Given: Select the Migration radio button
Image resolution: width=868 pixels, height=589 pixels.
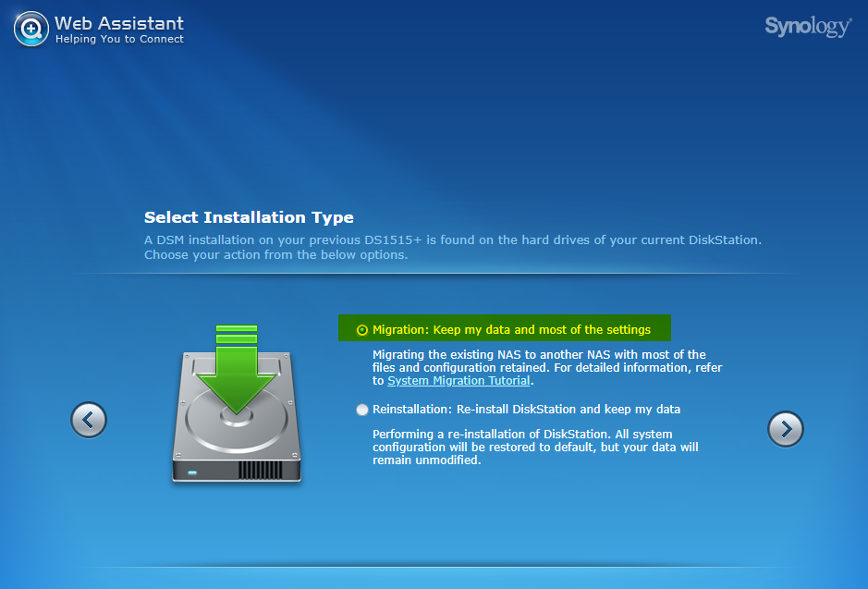Looking at the screenshot, I should (x=362, y=330).
